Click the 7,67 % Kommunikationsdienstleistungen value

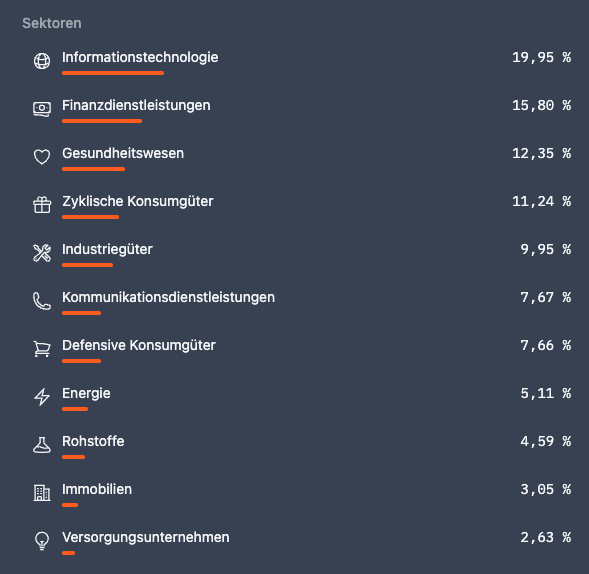click(545, 298)
